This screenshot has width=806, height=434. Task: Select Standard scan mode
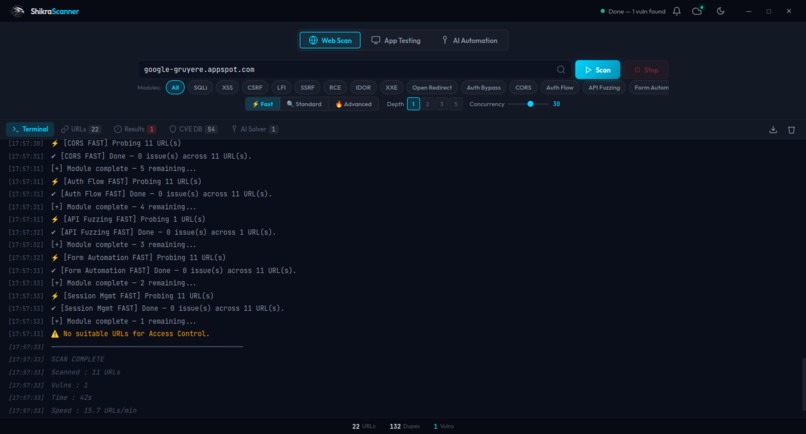coord(304,104)
